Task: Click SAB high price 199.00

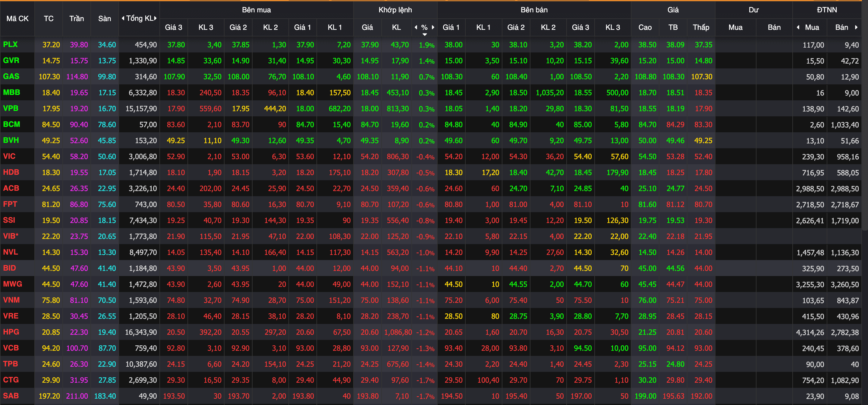Action: click(645, 396)
